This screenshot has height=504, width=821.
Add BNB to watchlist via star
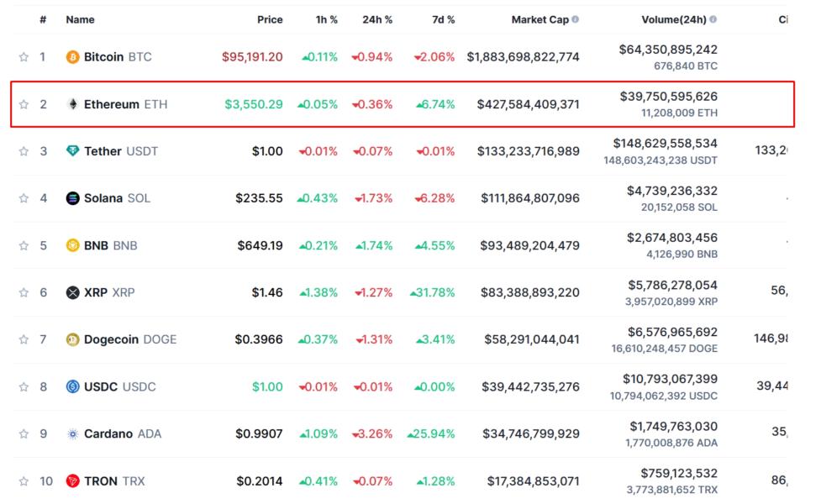(x=24, y=245)
